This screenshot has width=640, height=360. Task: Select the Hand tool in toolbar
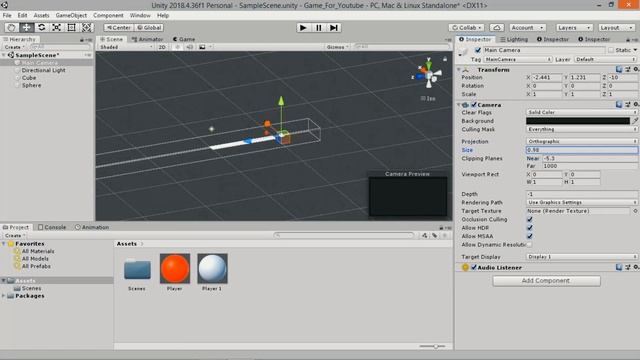pyautogui.click(x=11, y=27)
